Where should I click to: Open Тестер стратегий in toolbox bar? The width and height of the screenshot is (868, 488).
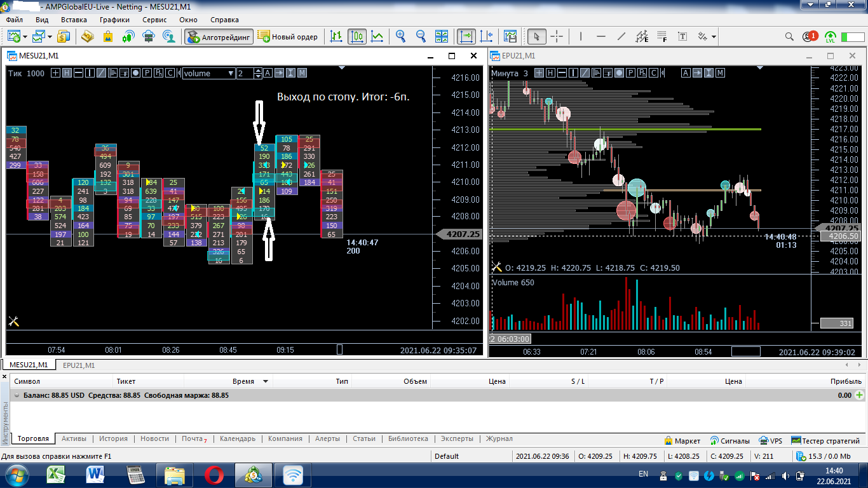point(825,440)
